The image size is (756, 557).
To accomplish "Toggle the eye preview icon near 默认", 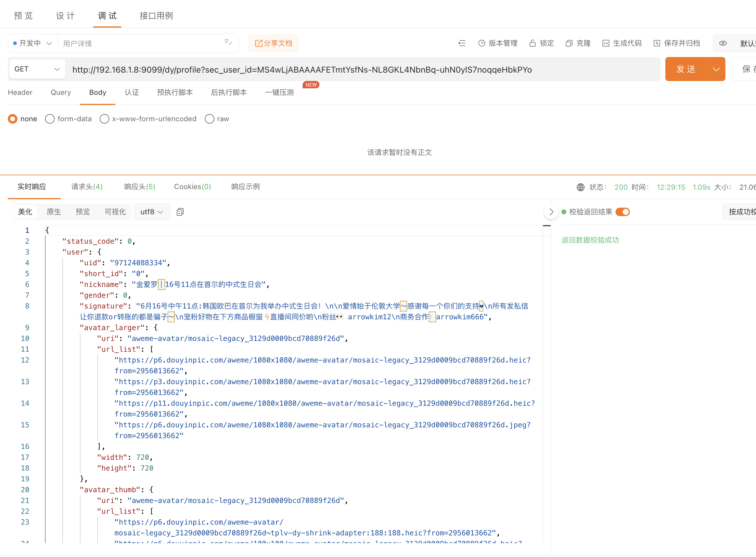I will click(x=723, y=43).
